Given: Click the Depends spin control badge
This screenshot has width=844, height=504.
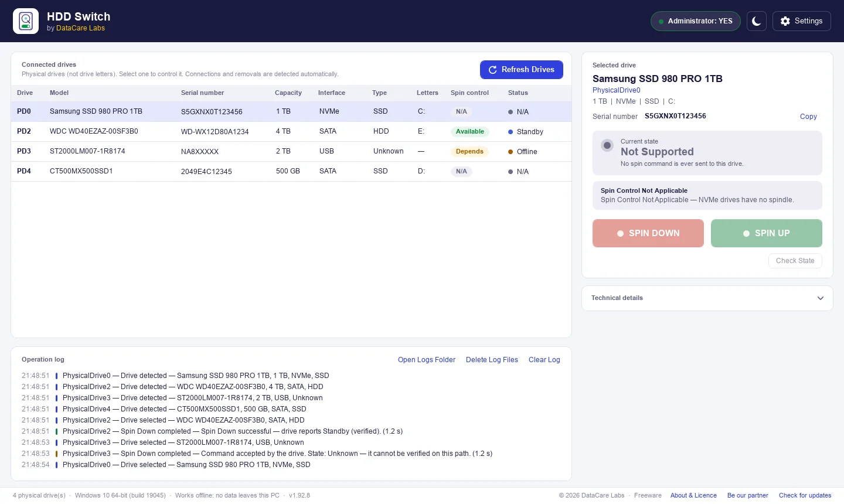Looking at the screenshot, I should coord(469,152).
